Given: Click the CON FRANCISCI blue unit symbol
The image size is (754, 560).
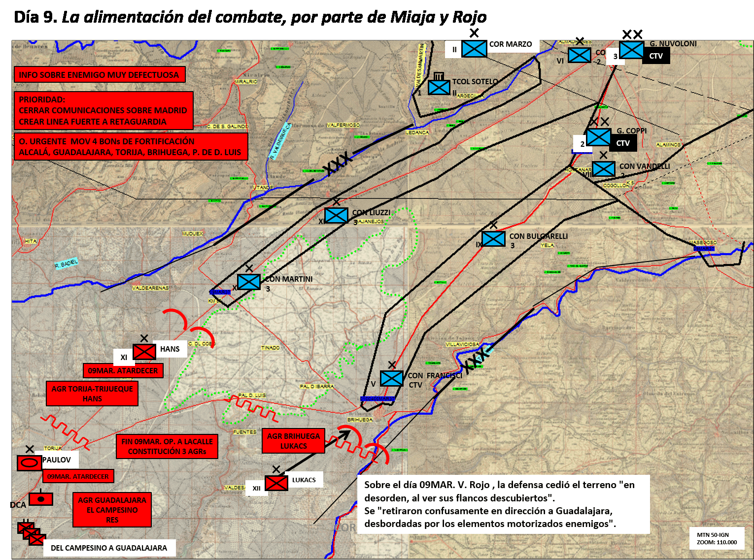Looking at the screenshot, I should [392, 378].
